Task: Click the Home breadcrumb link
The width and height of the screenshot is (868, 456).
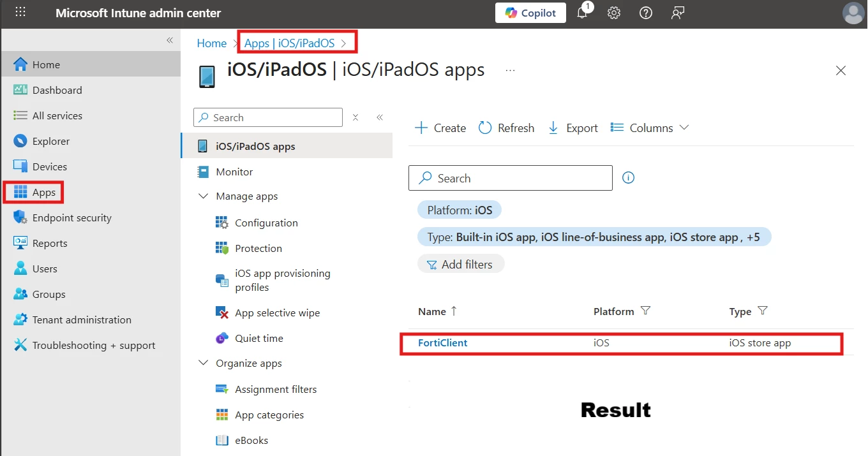Action: pos(212,43)
